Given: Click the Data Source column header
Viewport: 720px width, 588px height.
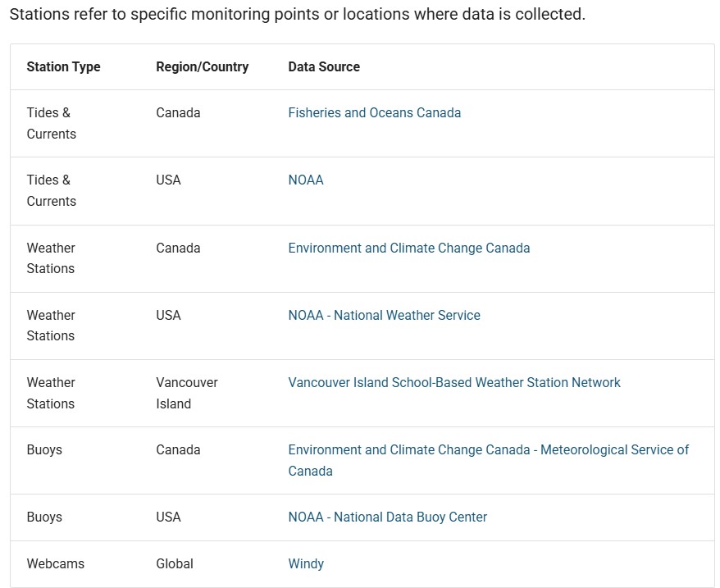Looking at the screenshot, I should [x=324, y=67].
